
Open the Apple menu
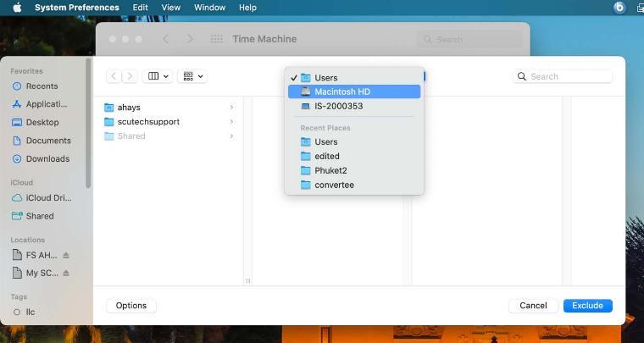pos(17,8)
